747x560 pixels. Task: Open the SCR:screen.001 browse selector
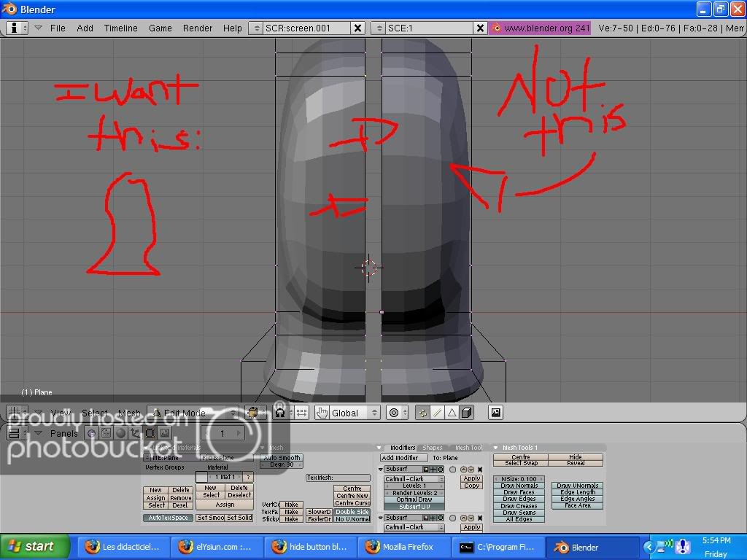[x=256, y=28]
